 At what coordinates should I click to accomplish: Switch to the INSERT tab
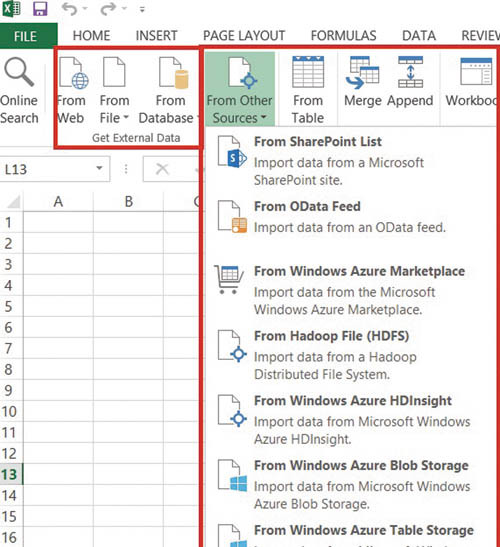click(156, 36)
